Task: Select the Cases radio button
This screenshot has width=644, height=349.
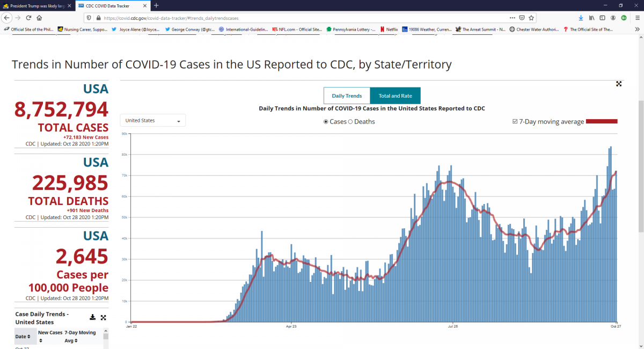Action: pos(326,122)
